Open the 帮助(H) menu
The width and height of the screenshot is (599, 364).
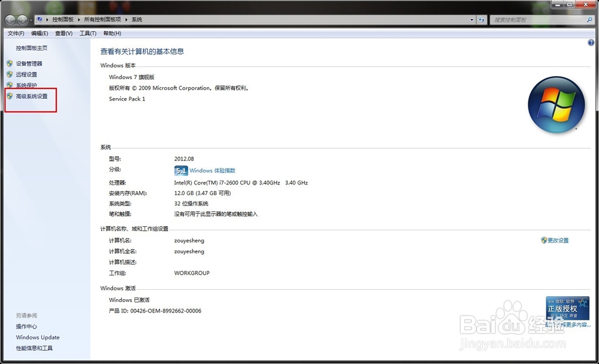coord(113,34)
